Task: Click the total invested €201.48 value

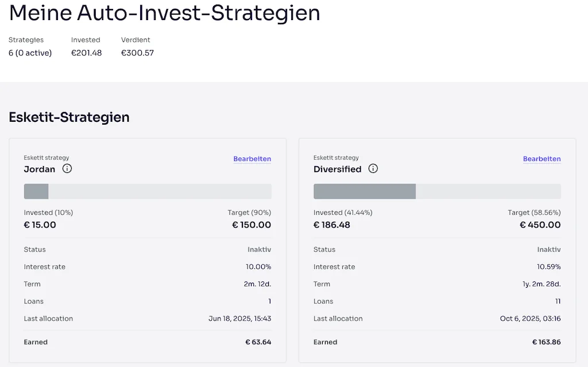Action: (x=86, y=53)
